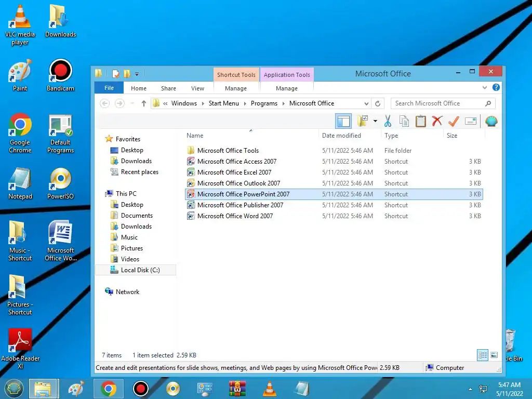
Task: Open the recent locations dropdown arrow
Action: [132, 103]
